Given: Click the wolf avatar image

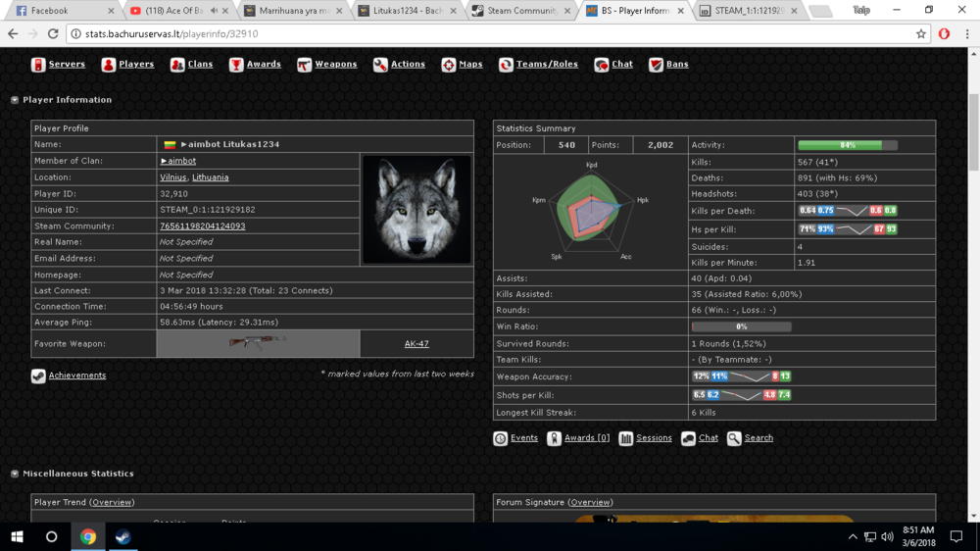Looking at the screenshot, I should pyautogui.click(x=416, y=209).
